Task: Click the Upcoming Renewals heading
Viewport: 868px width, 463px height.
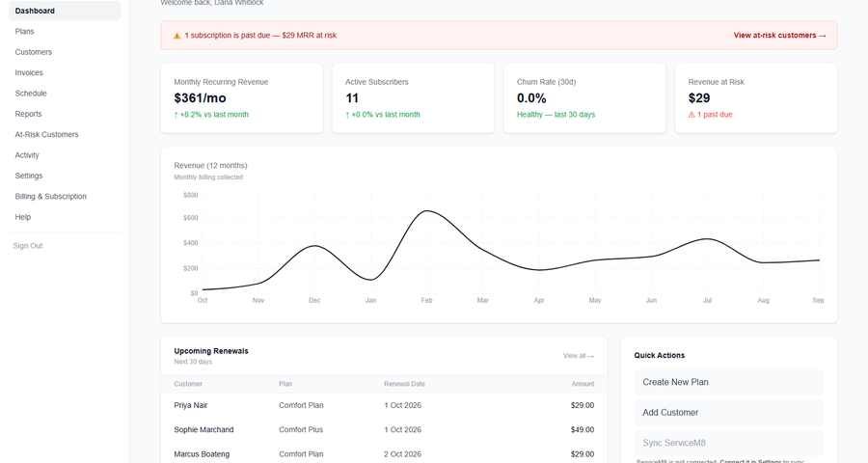Action: click(x=211, y=351)
